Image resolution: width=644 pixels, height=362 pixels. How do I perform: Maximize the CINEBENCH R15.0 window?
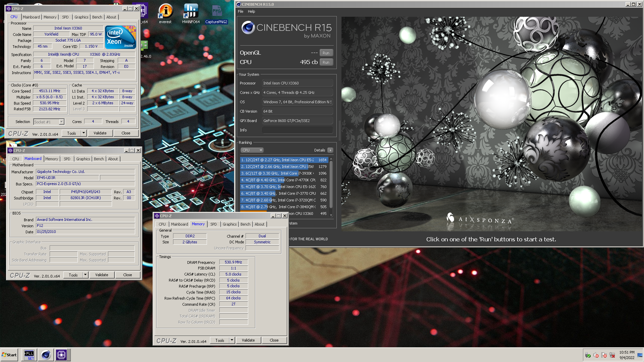pyautogui.click(x=634, y=4)
